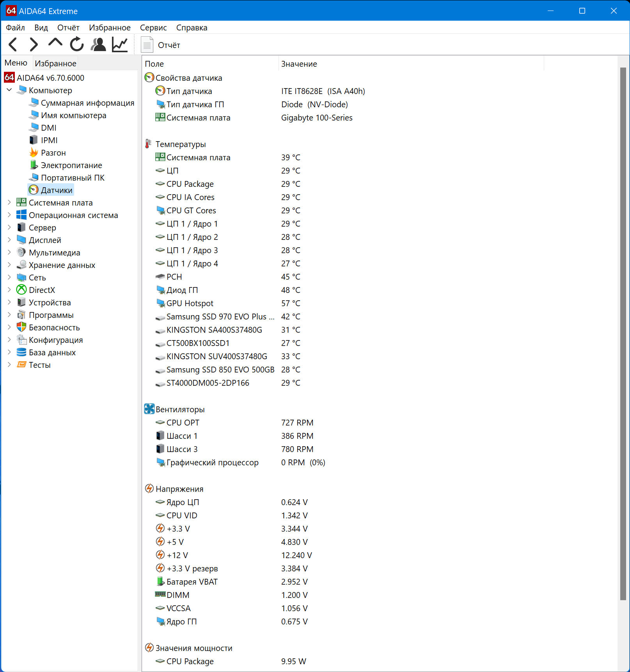
Task: Expand the Системная плата tree node
Action: click(9, 202)
